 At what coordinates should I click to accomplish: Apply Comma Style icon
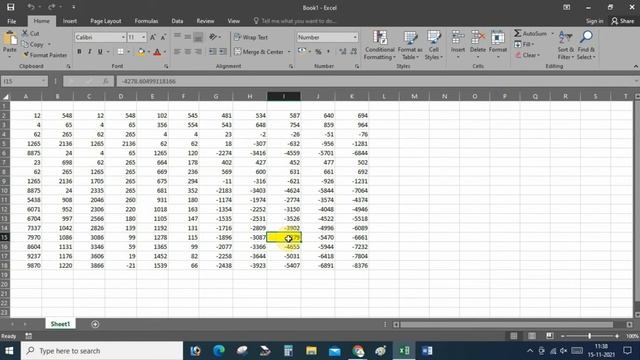coord(329,52)
